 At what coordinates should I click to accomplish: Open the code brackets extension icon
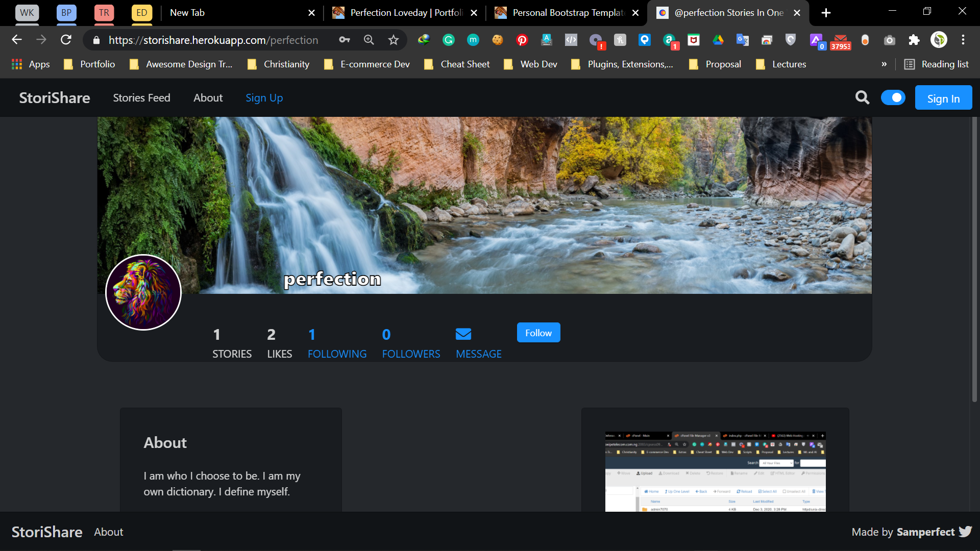tap(571, 40)
